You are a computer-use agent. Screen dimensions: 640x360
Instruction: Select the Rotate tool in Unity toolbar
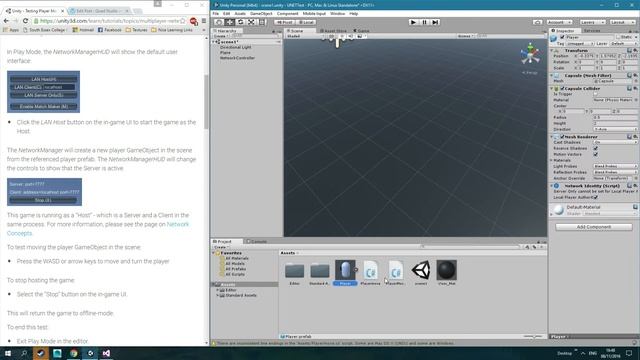tap(240, 22)
